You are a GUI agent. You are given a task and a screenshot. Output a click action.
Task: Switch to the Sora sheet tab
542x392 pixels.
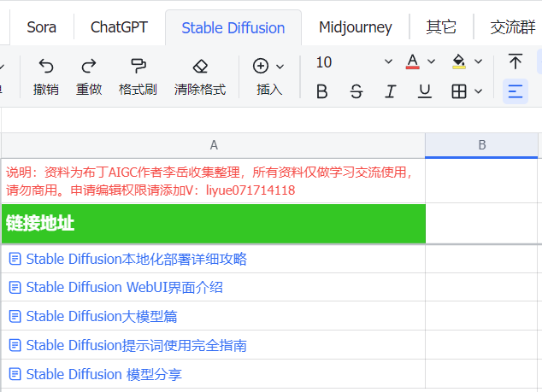(x=42, y=27)
